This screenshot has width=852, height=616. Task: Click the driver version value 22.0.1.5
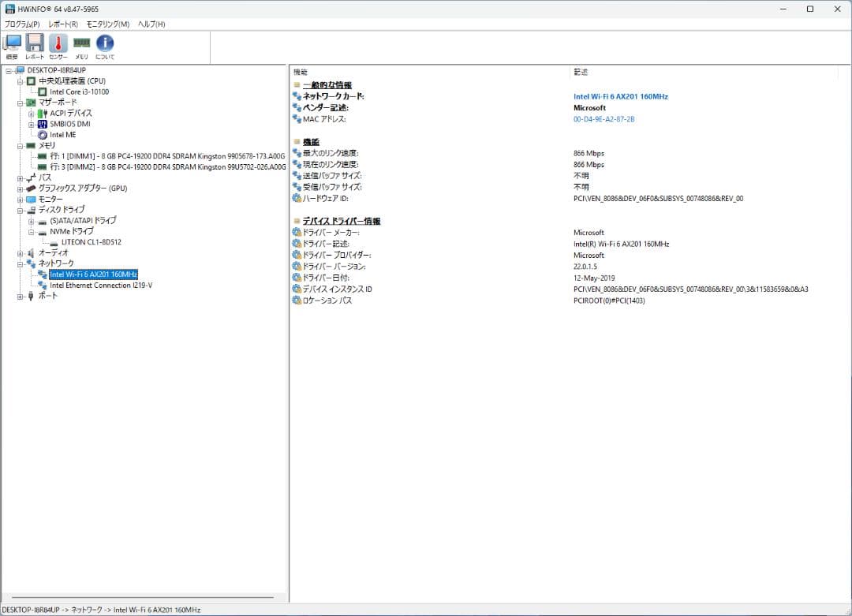point(585,267)
